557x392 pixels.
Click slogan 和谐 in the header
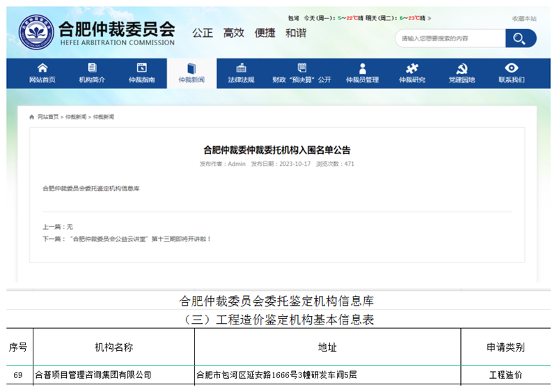click(x=295, y=33)
